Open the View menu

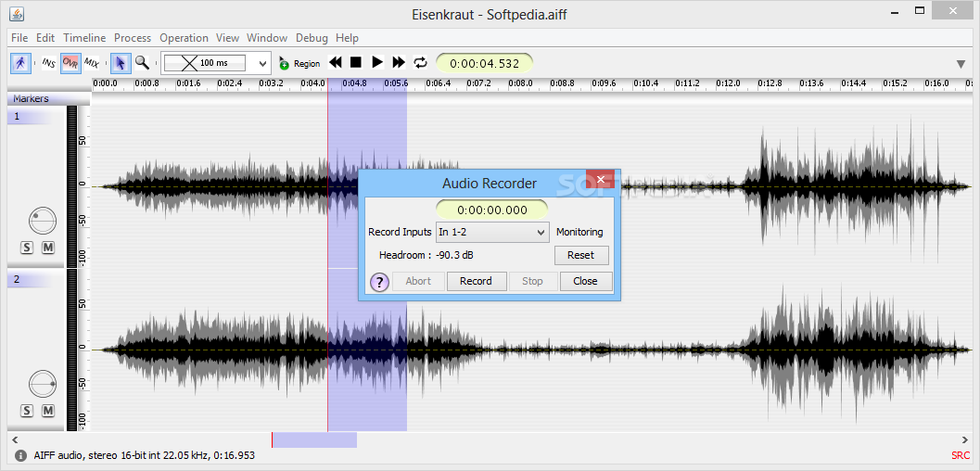coord(227,38)
